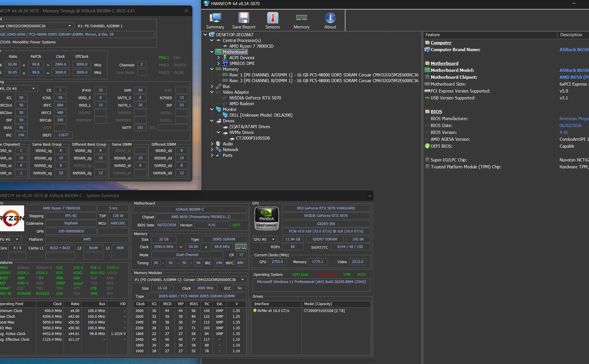Click the MSI GeForce RTX 5070 VANGUARD field
Image resolution: width=589 pixels, height=364 pixels.
[x=326, y=208]
